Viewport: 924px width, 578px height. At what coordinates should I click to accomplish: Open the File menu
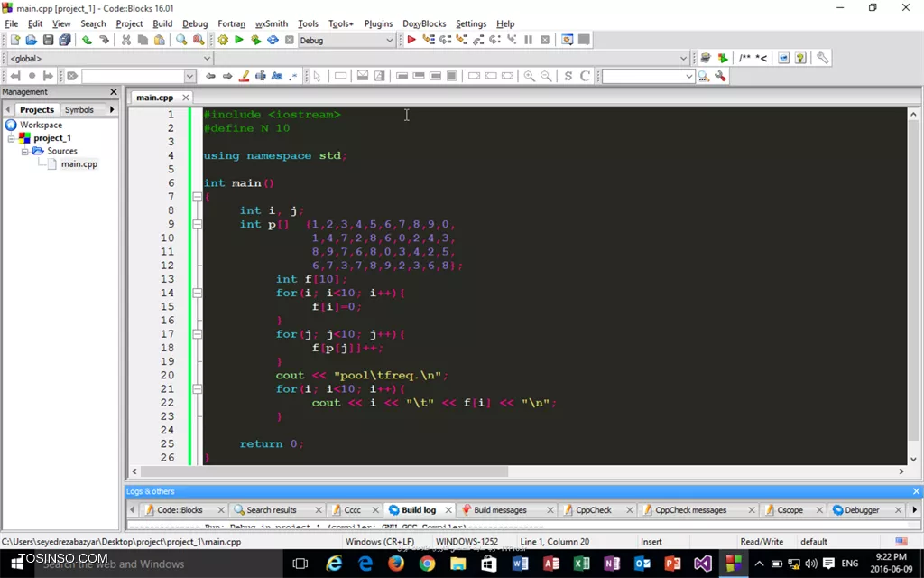point(11,23)
